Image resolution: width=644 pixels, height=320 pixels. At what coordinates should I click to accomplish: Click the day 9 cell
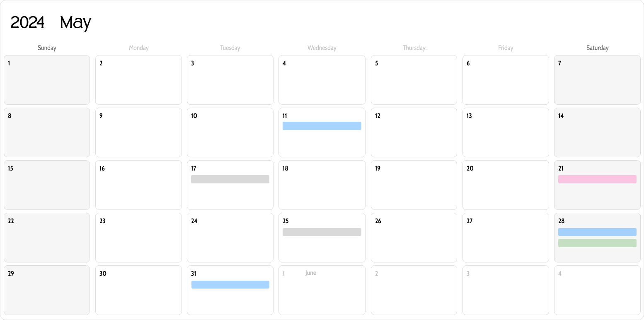138,132
